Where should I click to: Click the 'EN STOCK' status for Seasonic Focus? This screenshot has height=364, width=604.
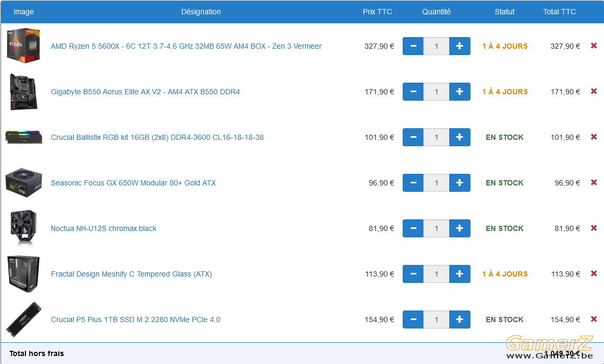504,183
